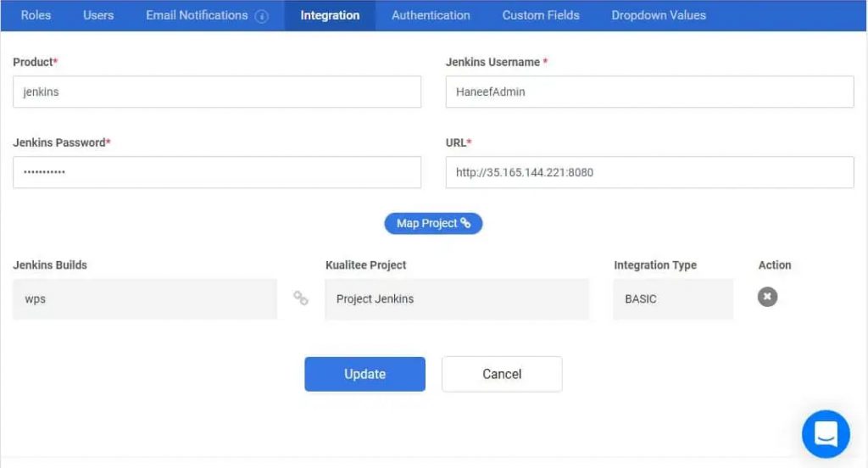Click the Jenkins Builds column label

click(x=50, y=265)
